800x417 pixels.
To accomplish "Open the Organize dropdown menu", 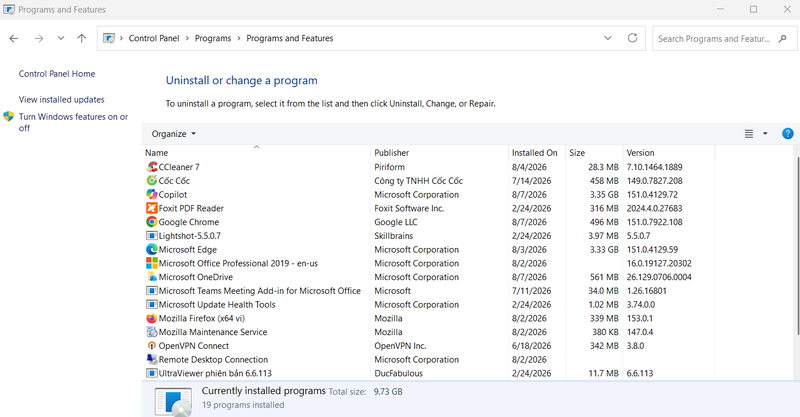I will 173,134.
